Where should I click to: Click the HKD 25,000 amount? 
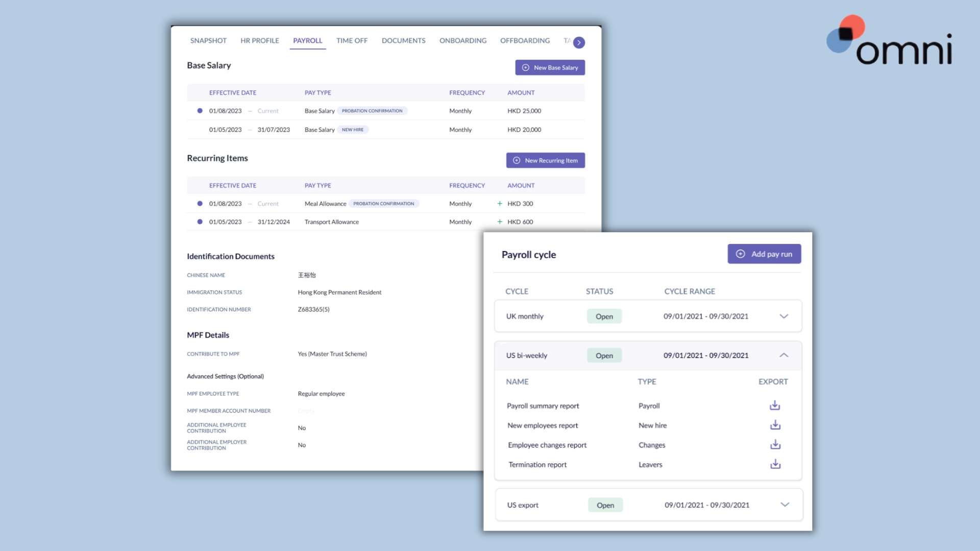click(x=524, y=111)
